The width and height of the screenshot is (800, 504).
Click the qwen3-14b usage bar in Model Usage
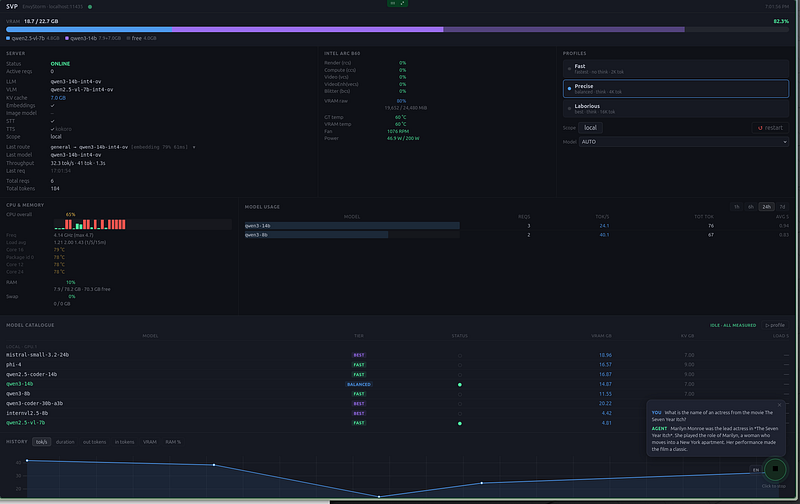(352, 225)
